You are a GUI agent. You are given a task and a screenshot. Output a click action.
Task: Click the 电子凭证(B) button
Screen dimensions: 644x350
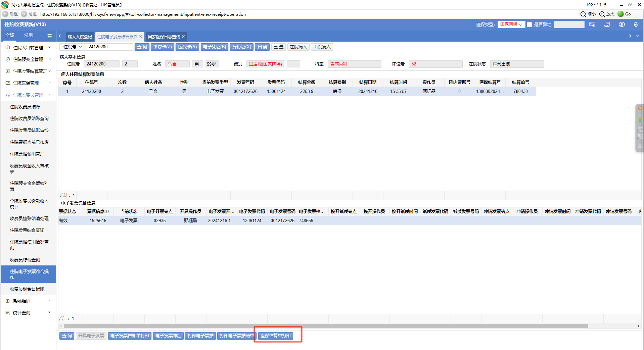click(x=215, y=47)
